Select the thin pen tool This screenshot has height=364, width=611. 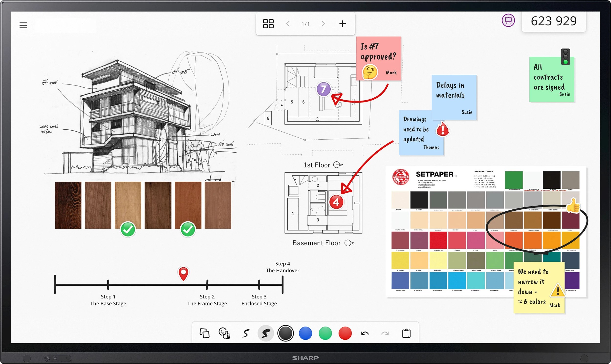246,333
